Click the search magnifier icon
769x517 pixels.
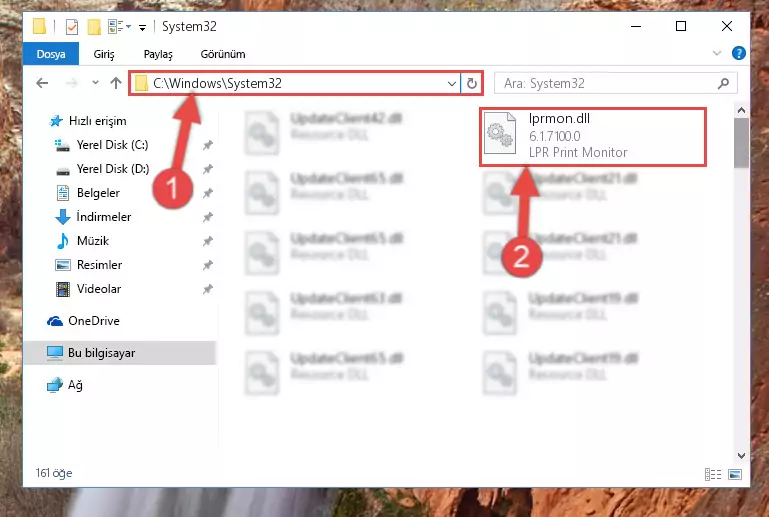click(x=723, y=83)
